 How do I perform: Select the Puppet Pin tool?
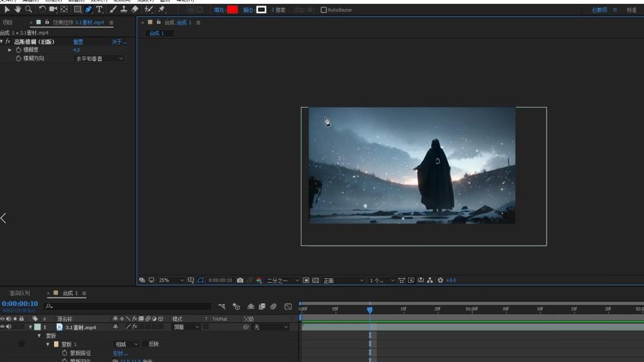coord(162,10)
